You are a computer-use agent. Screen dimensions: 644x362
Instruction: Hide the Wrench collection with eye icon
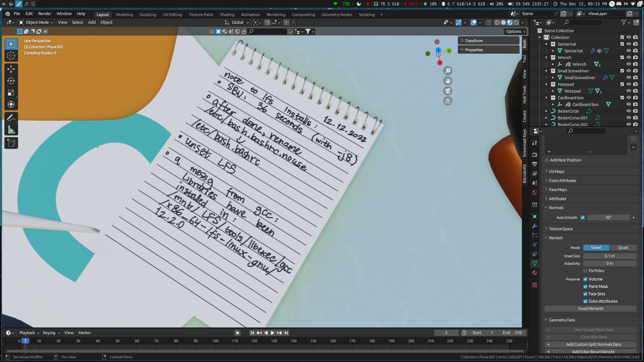click(x=629, y=58)
